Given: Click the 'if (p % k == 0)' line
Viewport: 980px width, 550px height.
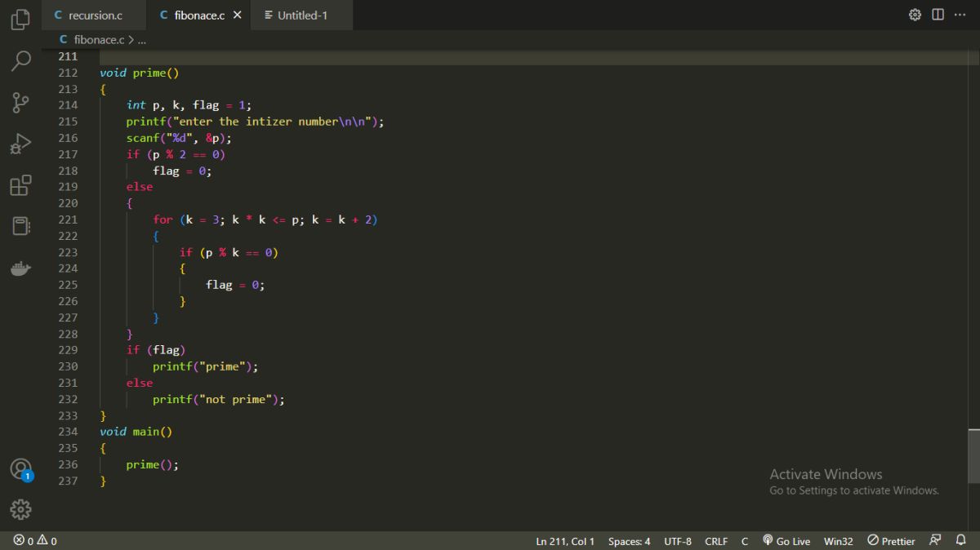Looking at the screenshot, I should 229,252.
